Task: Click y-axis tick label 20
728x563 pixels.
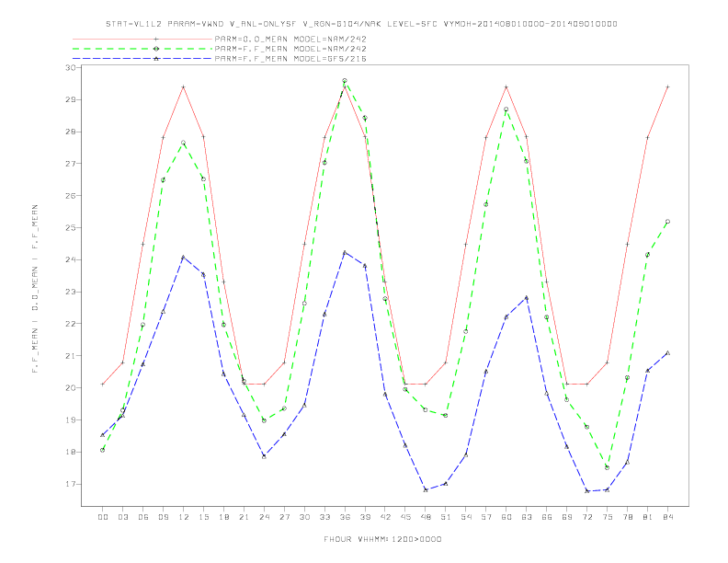Action: [71, 388]
